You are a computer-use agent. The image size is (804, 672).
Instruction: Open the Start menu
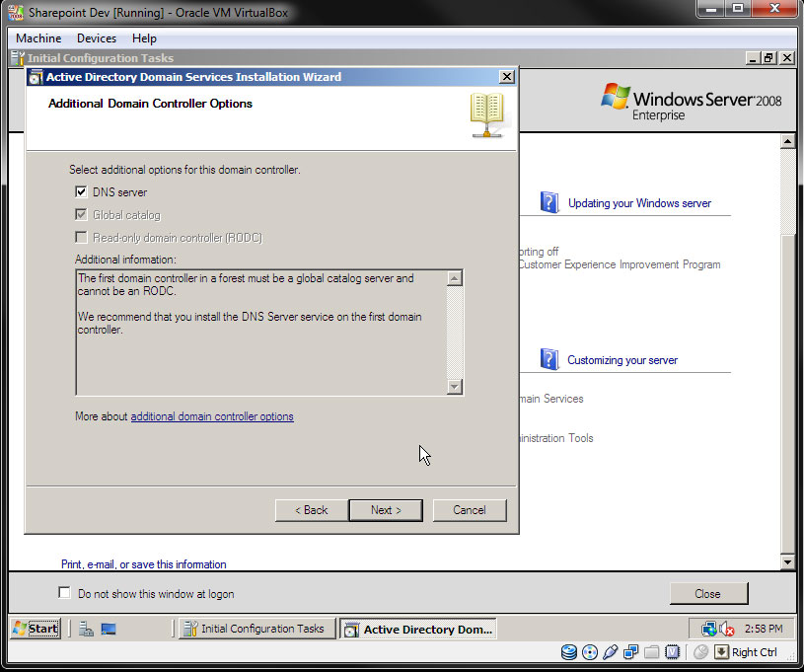click(36, 629)
